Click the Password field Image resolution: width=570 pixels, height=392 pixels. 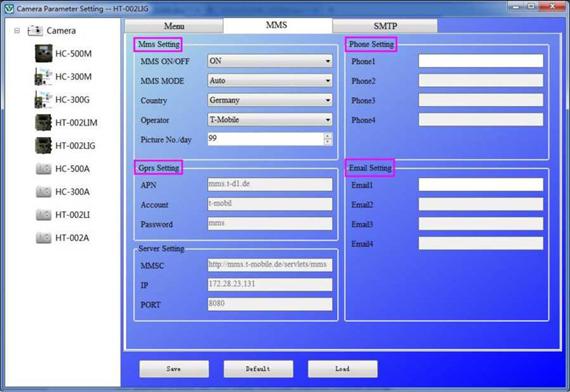[270, 224]
